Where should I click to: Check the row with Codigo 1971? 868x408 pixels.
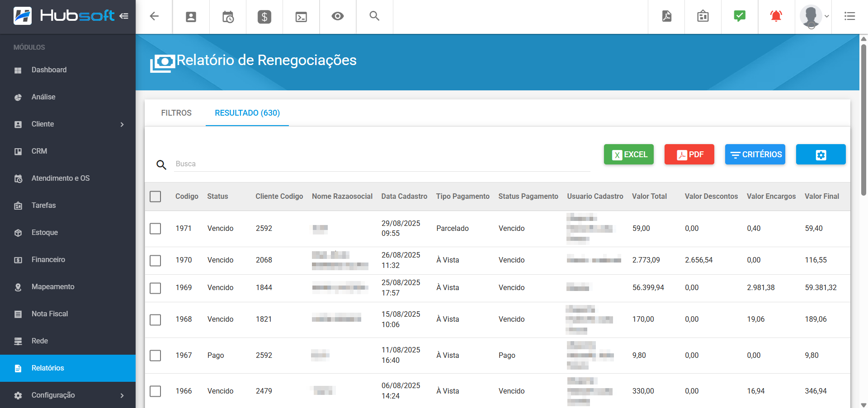[156, 229]
